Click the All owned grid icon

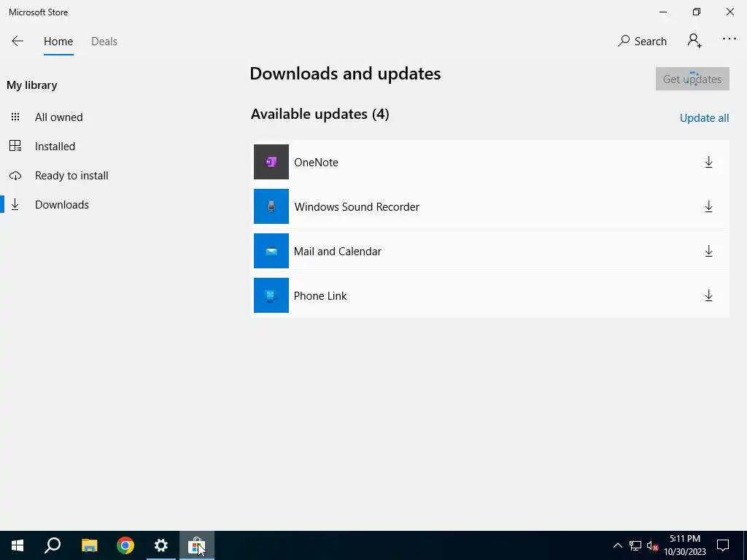pyautogui.click(x=15, y=117)
